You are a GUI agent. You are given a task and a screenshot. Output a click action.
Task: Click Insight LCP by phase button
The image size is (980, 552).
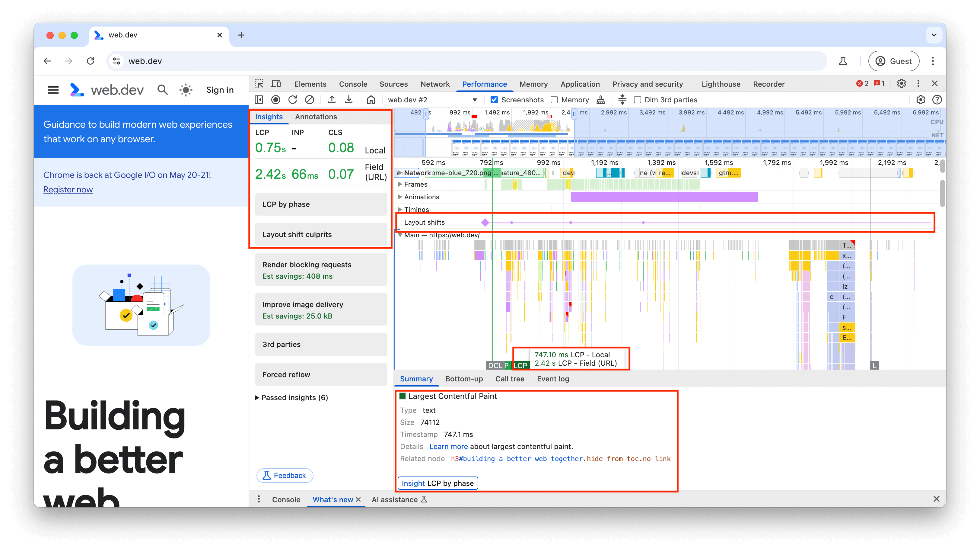pos(439,483)
